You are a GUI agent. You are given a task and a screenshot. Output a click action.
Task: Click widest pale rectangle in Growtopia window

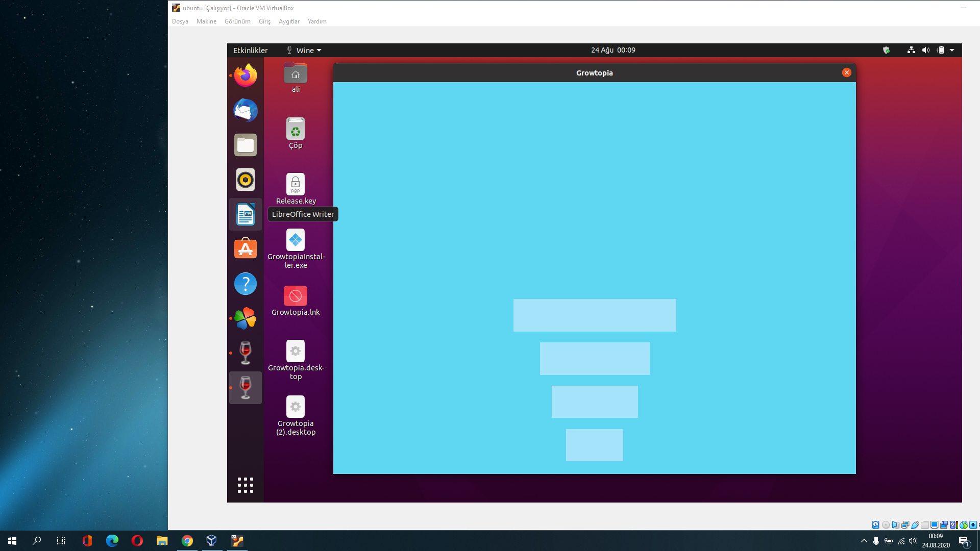(595, 315)
